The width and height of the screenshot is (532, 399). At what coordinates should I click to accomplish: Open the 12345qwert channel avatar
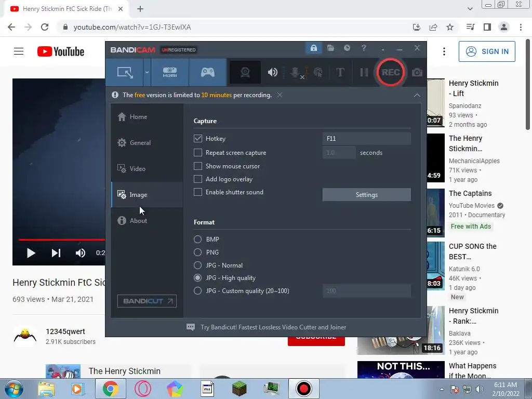25,336
